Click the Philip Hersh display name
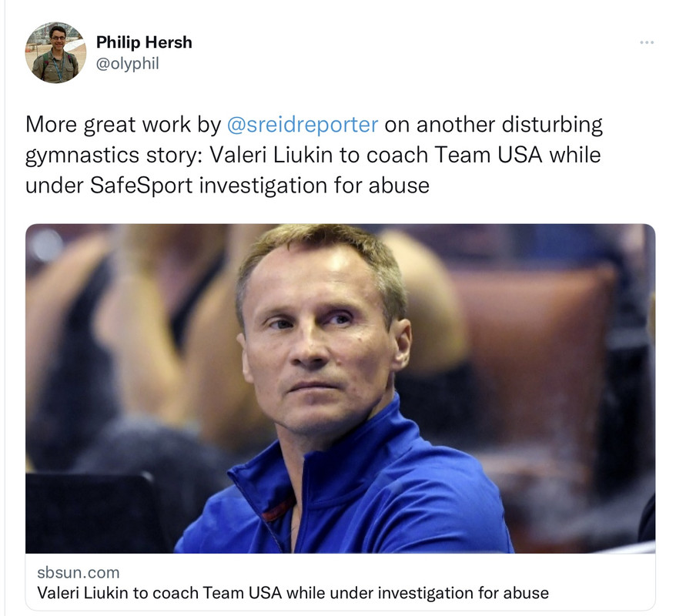Image resolution: width=676 pixels, height=616 pixels. pyautogui.click(x=144, y=42)
